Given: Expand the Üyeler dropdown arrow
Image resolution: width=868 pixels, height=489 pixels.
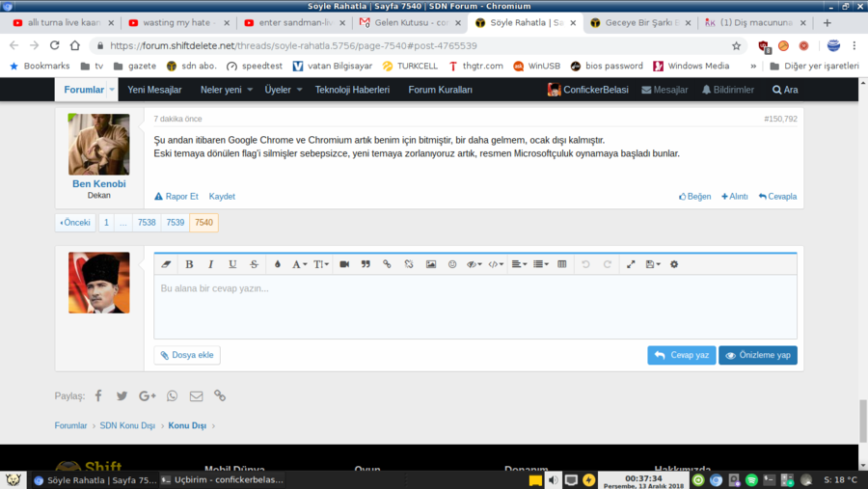Looking at the screenshot, I should [x=300, y=90].
